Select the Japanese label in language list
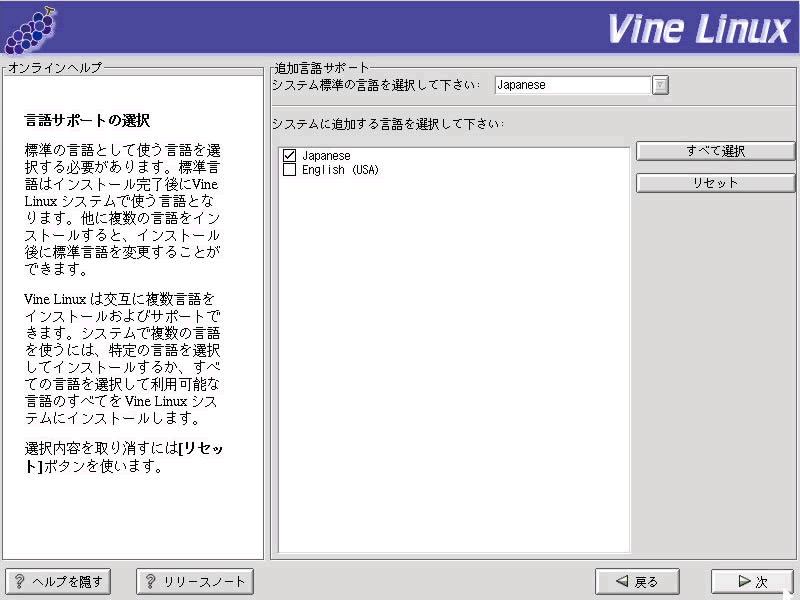This screenshot has height=600, width=800. (x=326, y=155)
